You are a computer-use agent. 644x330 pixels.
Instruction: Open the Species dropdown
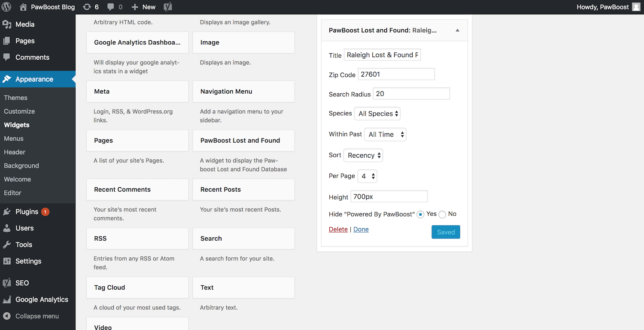[x=377, y=113]
